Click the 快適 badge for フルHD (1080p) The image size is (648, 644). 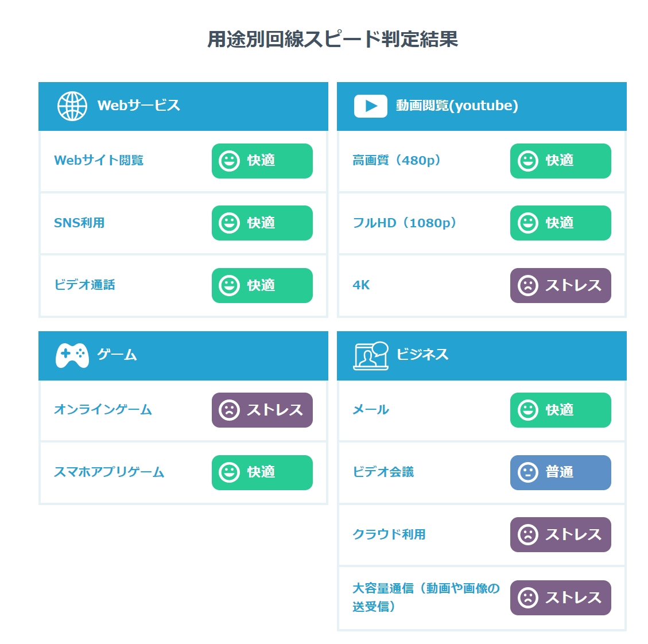point(560,223)
